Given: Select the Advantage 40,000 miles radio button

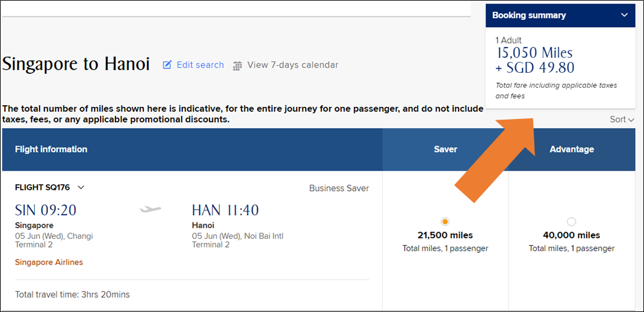Looking at the screenshot, I should click(x=571, y=222).
